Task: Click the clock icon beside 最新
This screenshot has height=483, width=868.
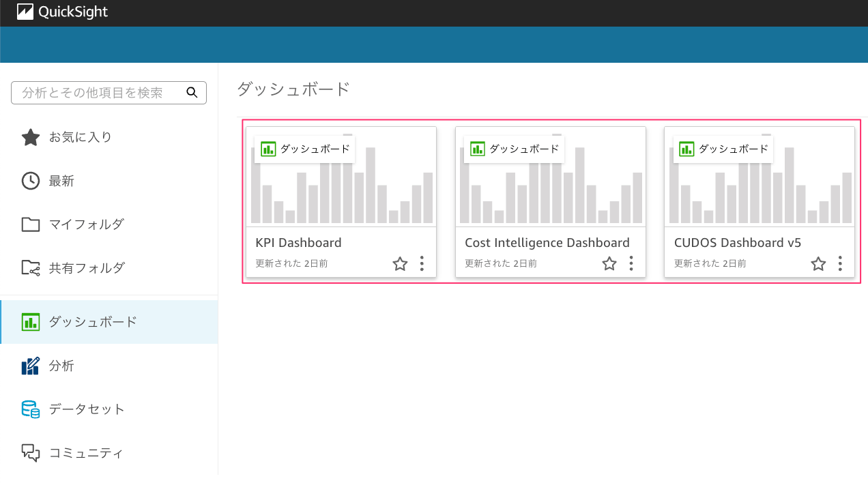Action: click(x=30, y=181)
